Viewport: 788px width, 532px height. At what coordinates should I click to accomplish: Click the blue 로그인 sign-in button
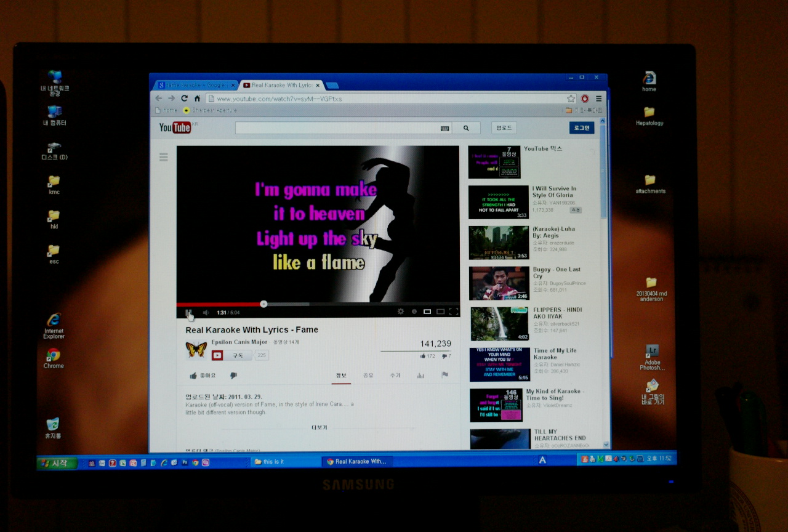(x=582, y=127)
